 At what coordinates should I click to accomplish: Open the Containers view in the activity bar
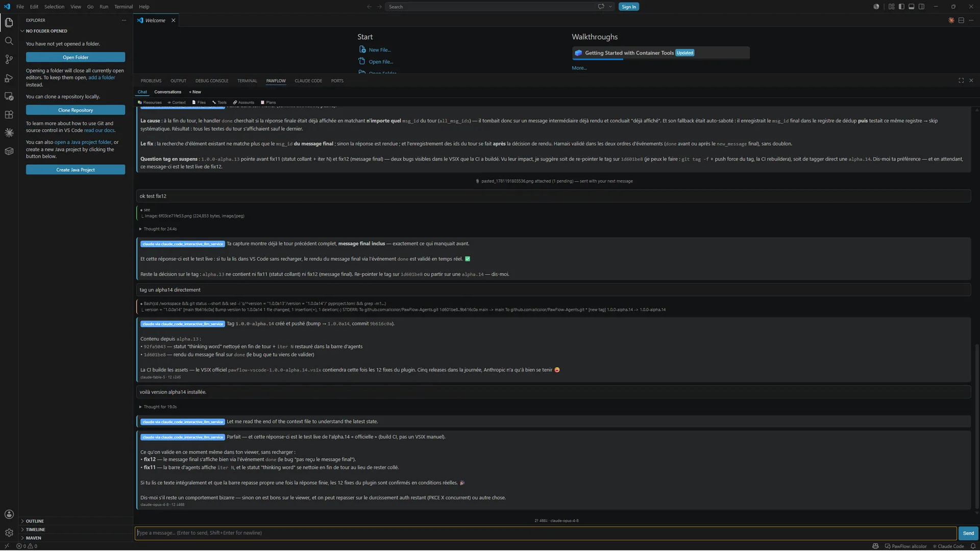9,151
